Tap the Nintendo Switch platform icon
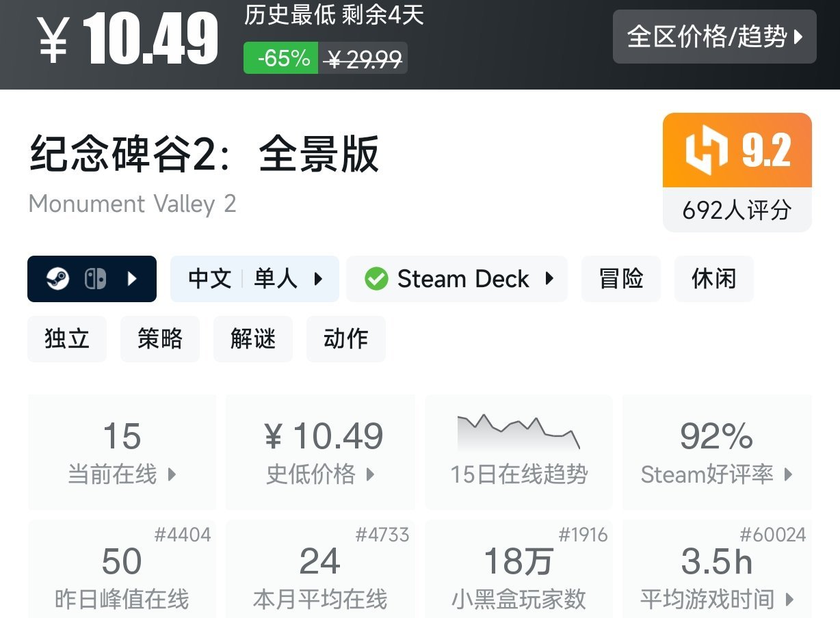The height and width of the screenshot is (618, 840). 94,279
